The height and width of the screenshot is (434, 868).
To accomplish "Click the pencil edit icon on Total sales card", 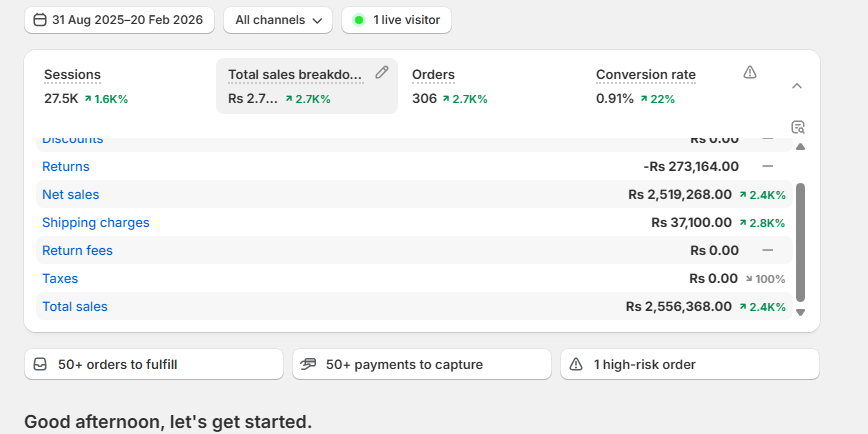I will click(x=381, y=73).
